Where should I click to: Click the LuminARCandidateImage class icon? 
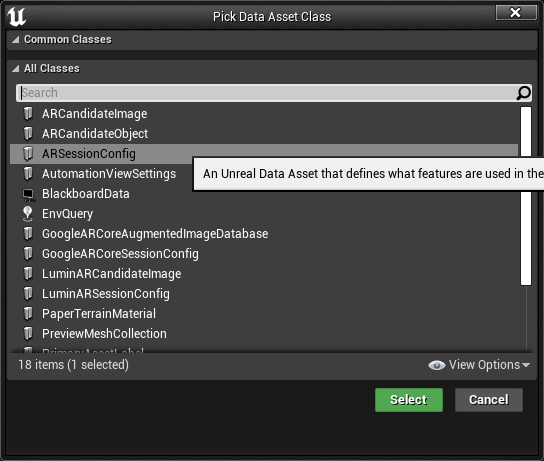coord(28,274)
